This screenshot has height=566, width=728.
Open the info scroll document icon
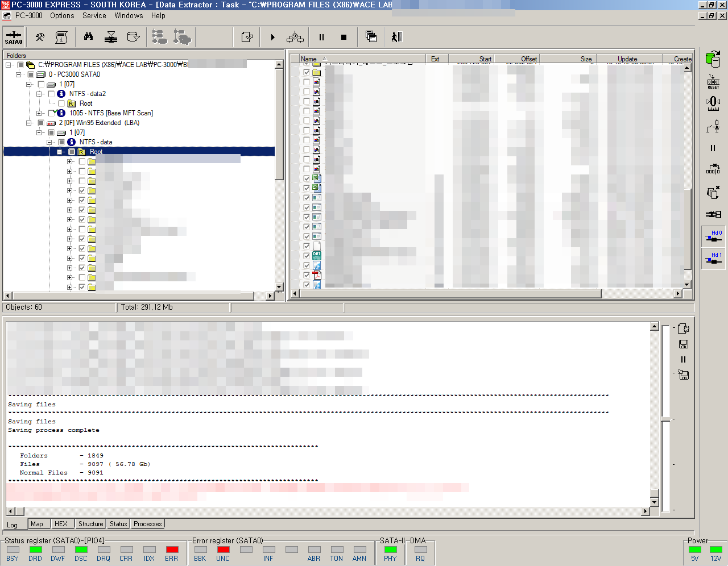point(61,37)
